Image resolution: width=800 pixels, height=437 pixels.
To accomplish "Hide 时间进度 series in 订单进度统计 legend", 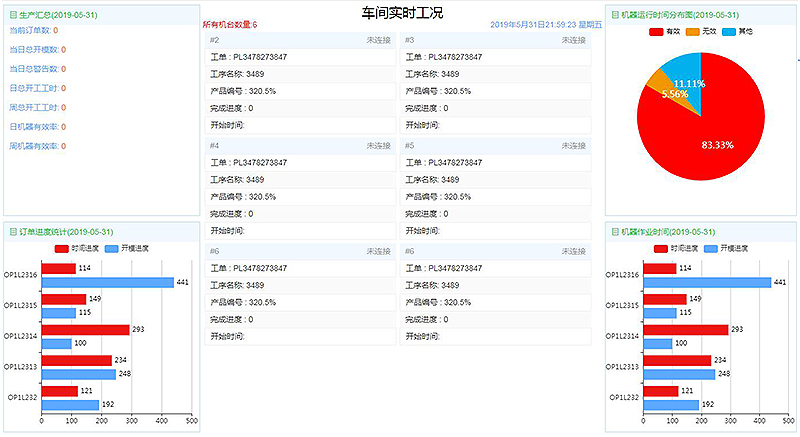I will pyautogui.click(x=73, y=248).
